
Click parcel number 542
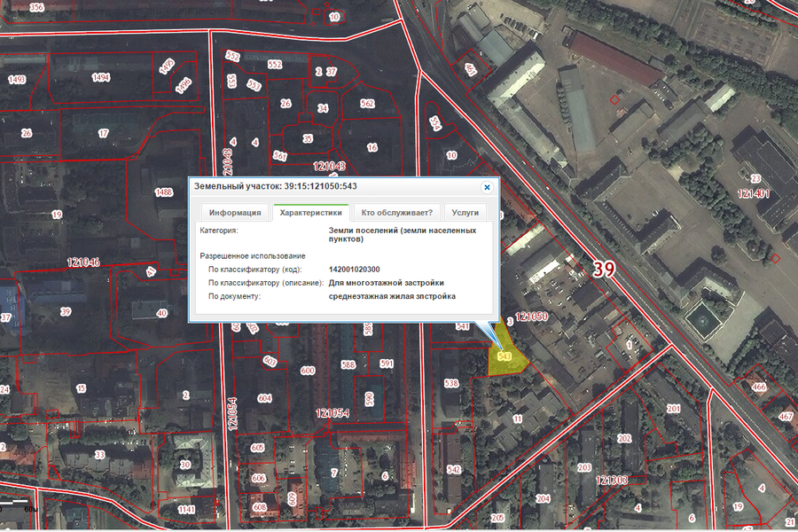tap(454, 469)
